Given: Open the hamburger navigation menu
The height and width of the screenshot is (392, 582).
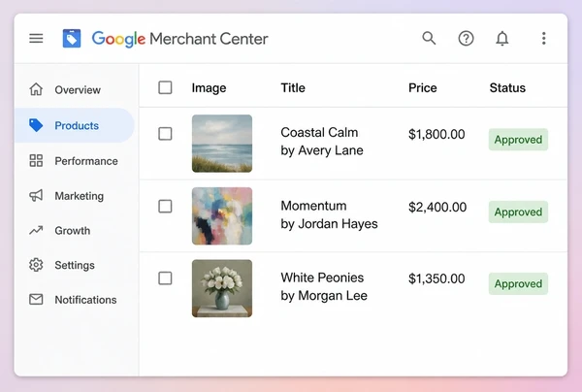Looking at the screenshot, I should click(36, 38).
